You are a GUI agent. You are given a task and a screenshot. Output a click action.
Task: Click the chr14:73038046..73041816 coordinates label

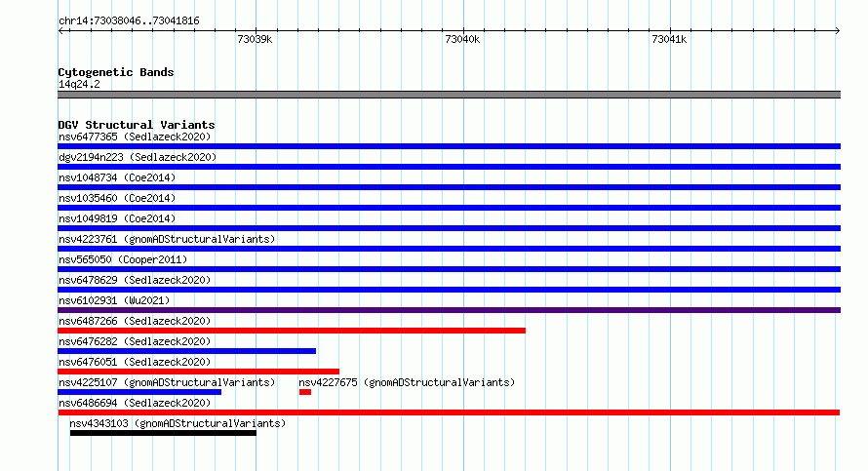coord(129,21)
